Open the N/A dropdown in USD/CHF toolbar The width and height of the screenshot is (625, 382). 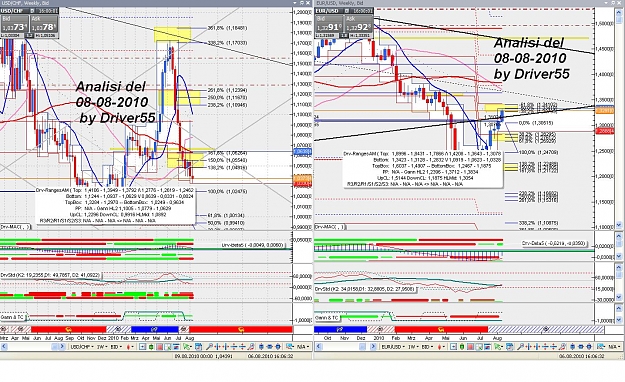click(304, 347)
